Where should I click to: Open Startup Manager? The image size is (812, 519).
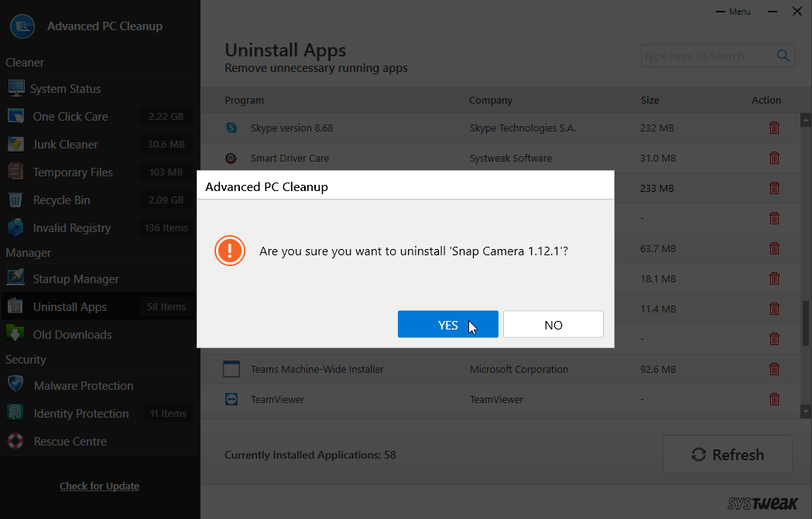click(x=75, y=279)
